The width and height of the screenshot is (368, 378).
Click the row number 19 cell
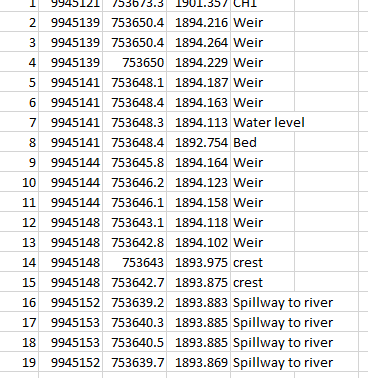(19, 362)
